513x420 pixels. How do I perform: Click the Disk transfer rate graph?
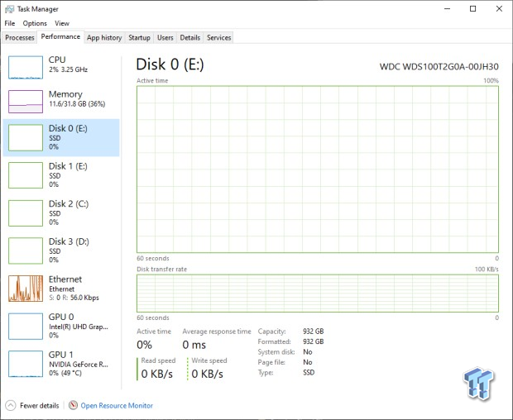[x=318, y=294]
